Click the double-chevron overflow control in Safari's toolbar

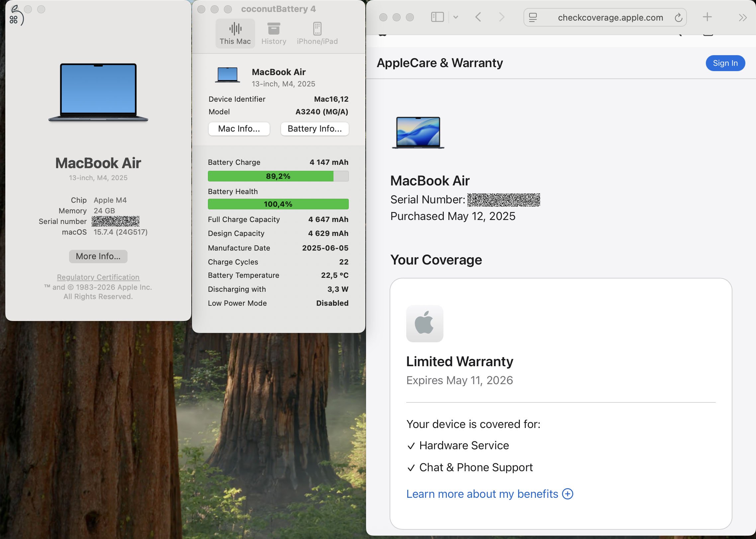click(x=742, y=17)
